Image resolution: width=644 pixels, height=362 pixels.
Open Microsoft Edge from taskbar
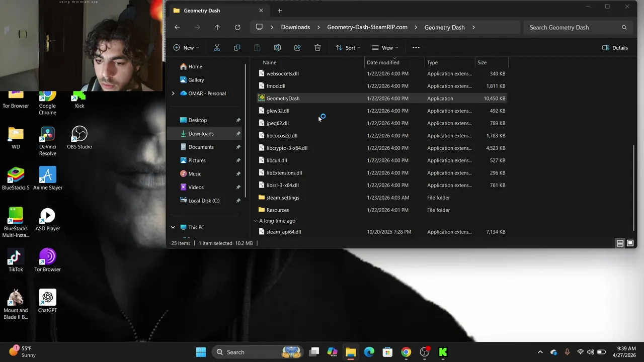369,352
